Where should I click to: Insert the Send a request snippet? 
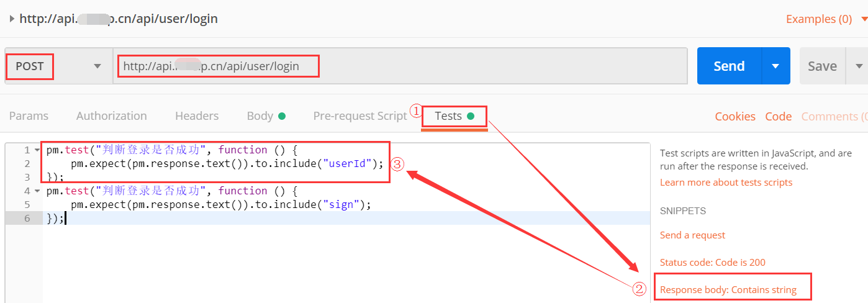[x=692, y=235]
